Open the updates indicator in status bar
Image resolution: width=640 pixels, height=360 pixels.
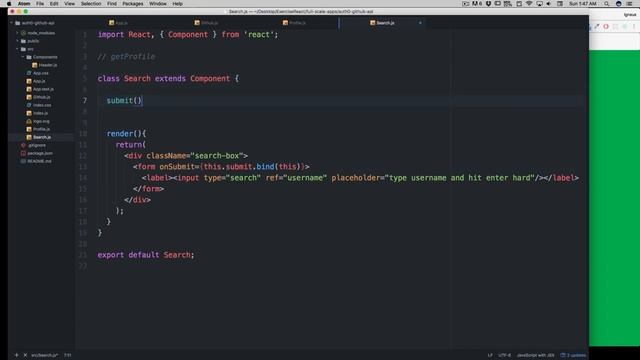(573, 355)
